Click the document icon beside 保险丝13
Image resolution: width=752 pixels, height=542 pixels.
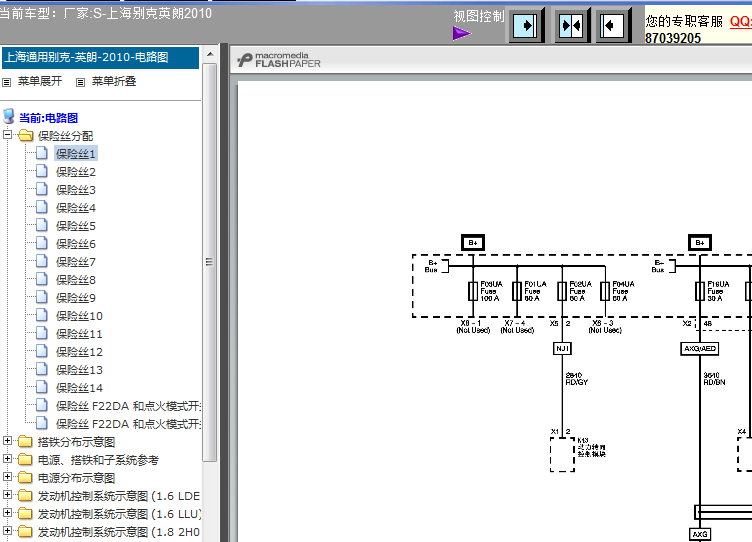[42, 369]
